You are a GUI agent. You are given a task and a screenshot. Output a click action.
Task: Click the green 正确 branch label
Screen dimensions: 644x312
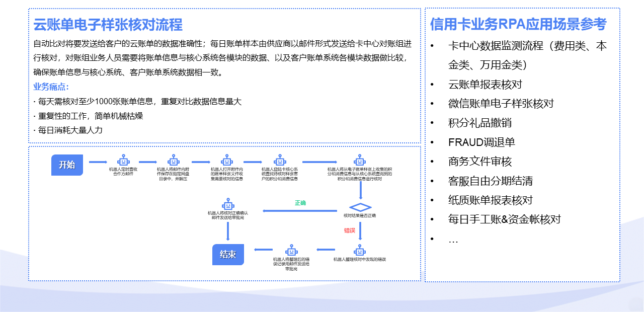[x=300, y=203]
